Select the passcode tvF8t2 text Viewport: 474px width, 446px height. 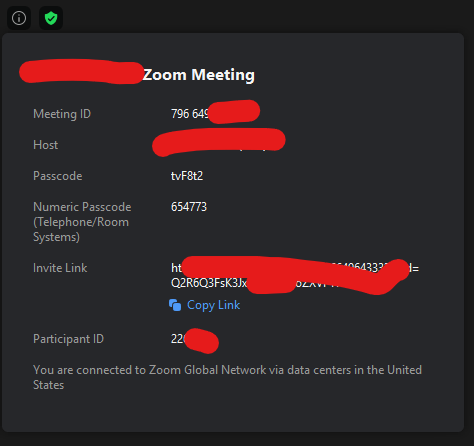pyautogui.click(x=187, y=176)
